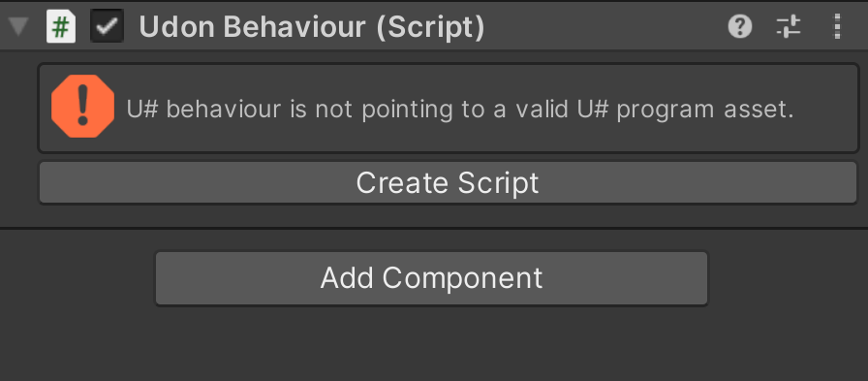
Task: Select the Udon Behaviour (Script) header title
Action: 312,26
